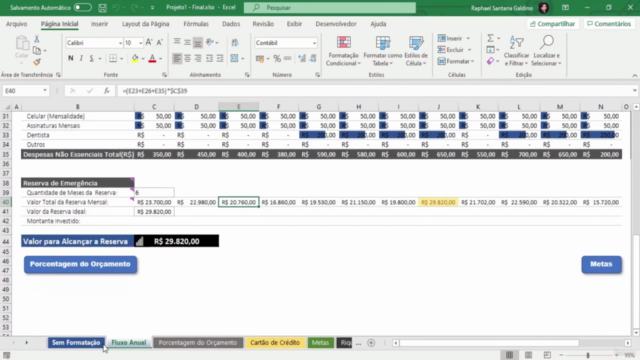The image size is (640, 360).
Task: Click the Wrap Text icon
Action: [235, 42]
